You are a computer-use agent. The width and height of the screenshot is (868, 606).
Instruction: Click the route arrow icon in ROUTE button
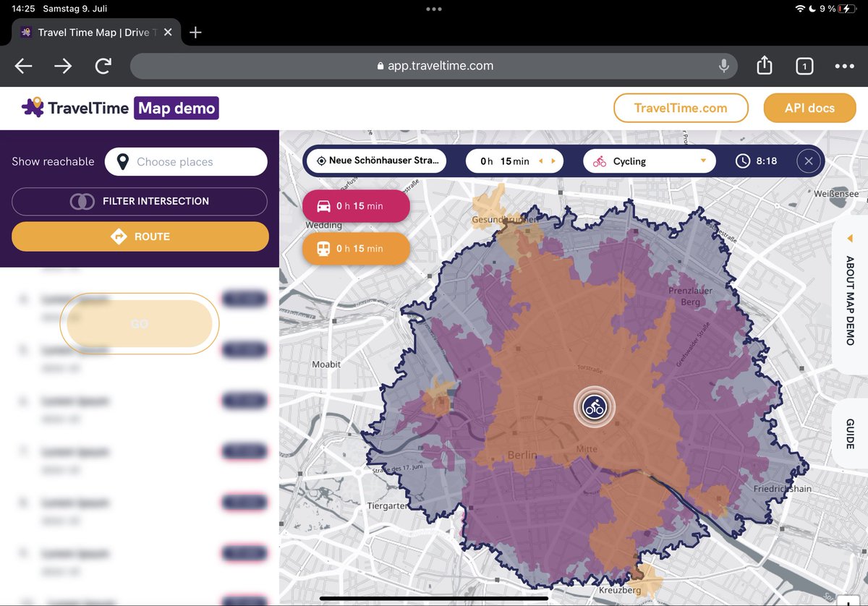tap(119, 236)
